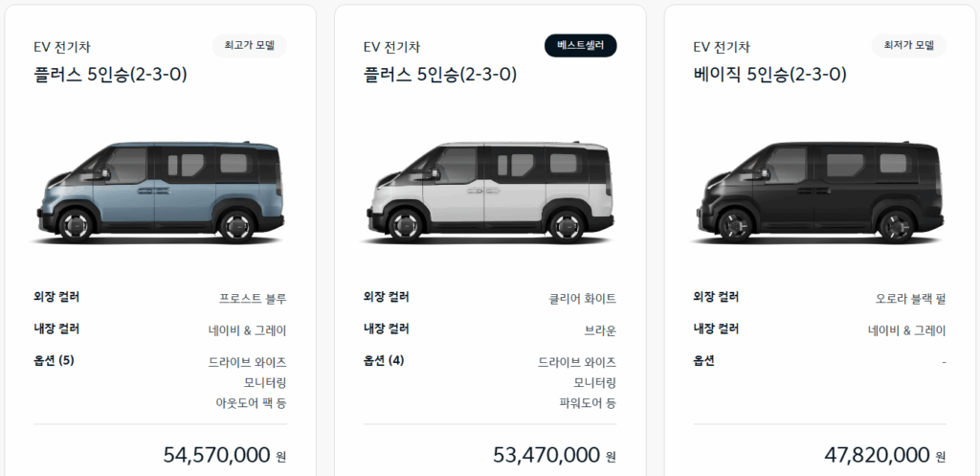980x476 pixels.
Task: Select the frost blue van image
Action: pyautogui.click(x=158, y=191)
